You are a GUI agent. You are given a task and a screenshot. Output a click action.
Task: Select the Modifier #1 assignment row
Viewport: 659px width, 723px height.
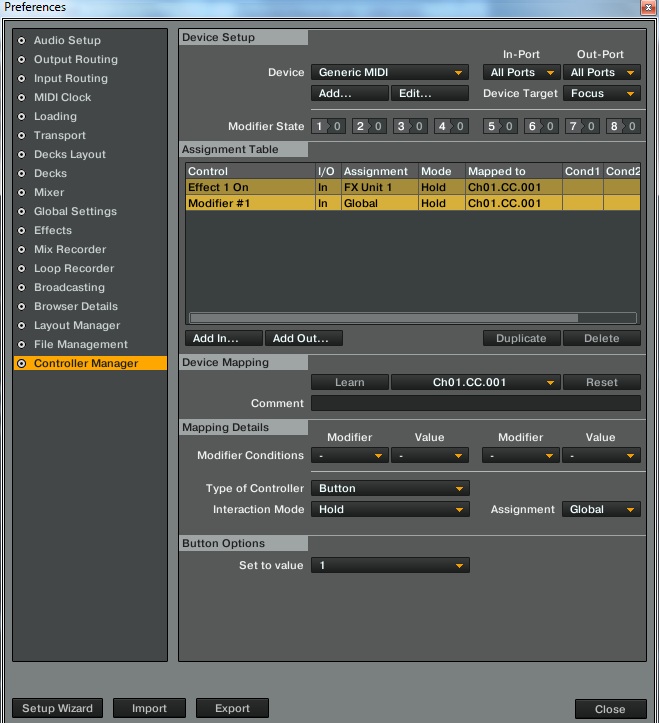(413, 203)
